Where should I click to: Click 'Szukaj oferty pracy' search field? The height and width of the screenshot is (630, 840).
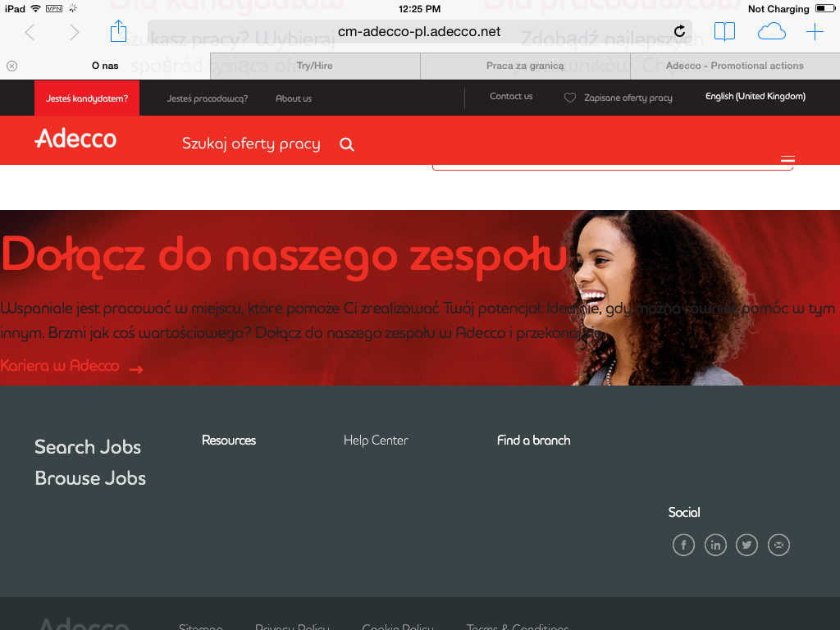click(251, 144)
